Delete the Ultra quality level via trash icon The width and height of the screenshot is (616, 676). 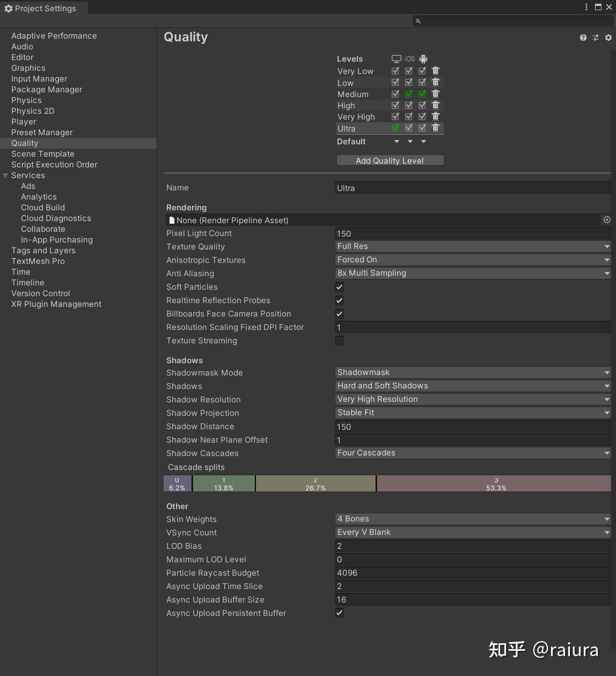[x=436, y=128]
